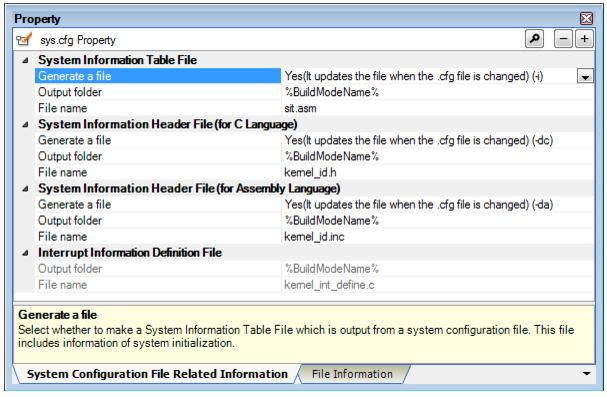Click the sys.cfg Property icon
The width and height of the screenshot is (607, 397).
[24, 39]
